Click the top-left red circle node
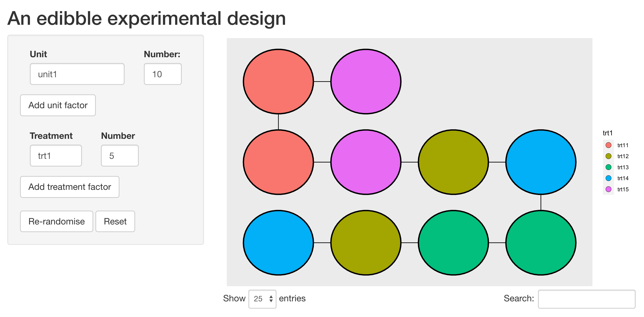The height and width of the screenshot is (317, 644). (x=278, y=81)
